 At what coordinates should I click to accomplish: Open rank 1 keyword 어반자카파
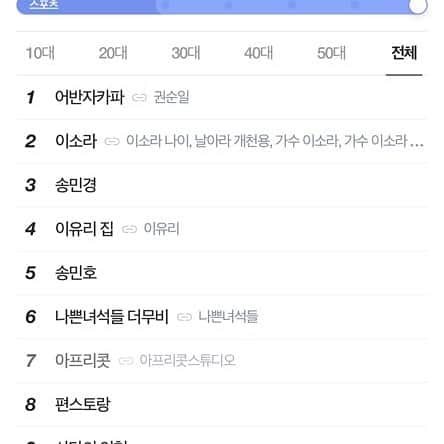pos(90,97)
